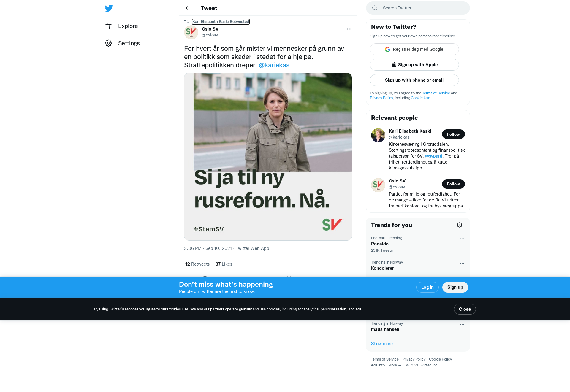Viewport: 570px width, 392px height.
Task: Open the rusreform tweet image
Action: (x=268, y=157)
